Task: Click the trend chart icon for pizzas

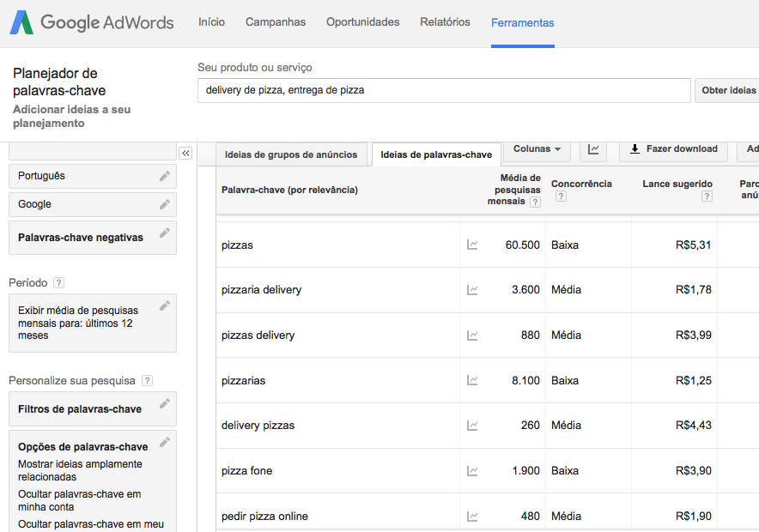Action: tap(472, 245)
